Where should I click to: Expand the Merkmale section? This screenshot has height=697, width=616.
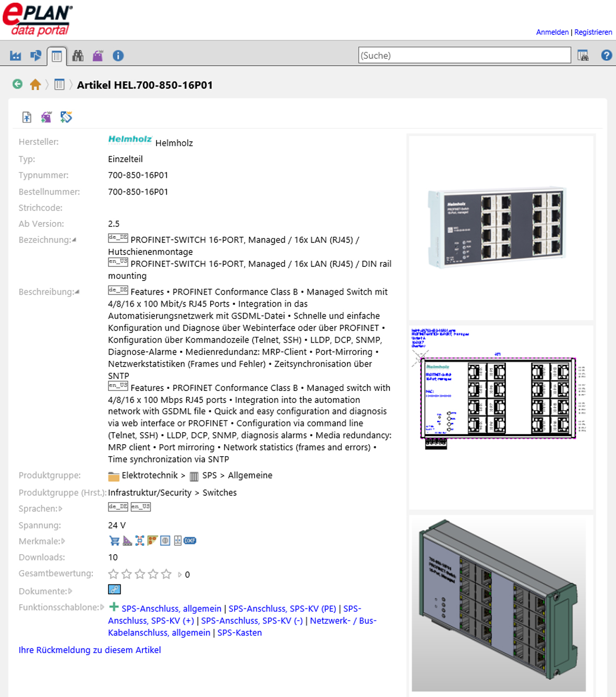pos(63,541)
